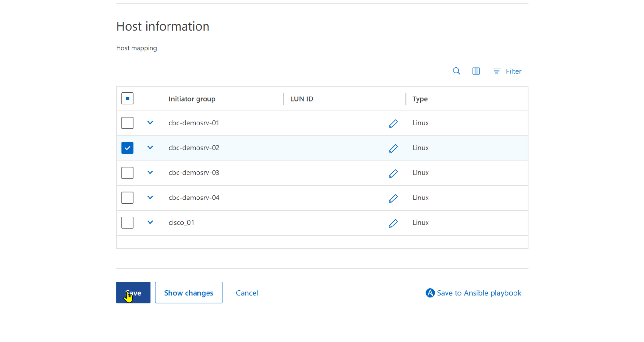Screen dimensions: 644x342
Task: Click the Ansible logo icon
Action: [430, 293]
